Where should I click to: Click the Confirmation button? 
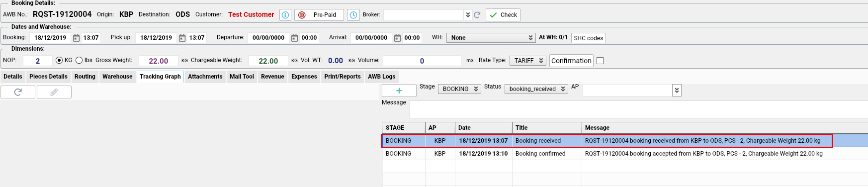coord(571,61)
